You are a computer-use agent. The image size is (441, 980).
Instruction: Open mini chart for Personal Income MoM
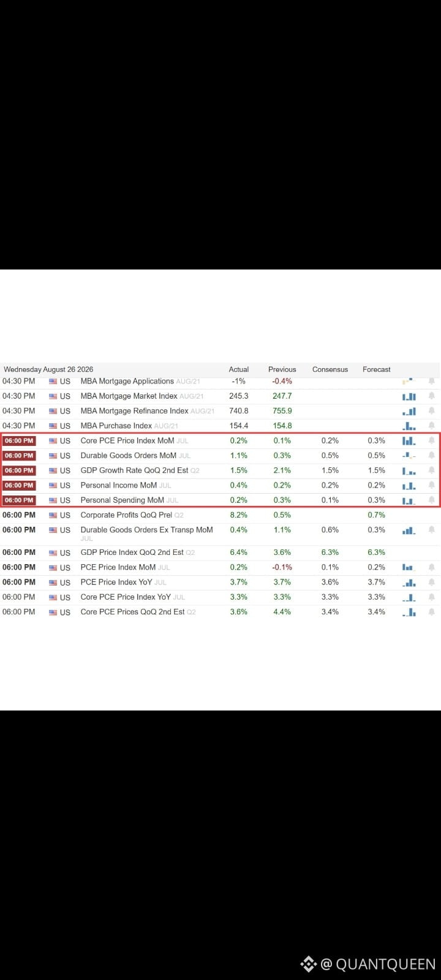pos(409,485)
